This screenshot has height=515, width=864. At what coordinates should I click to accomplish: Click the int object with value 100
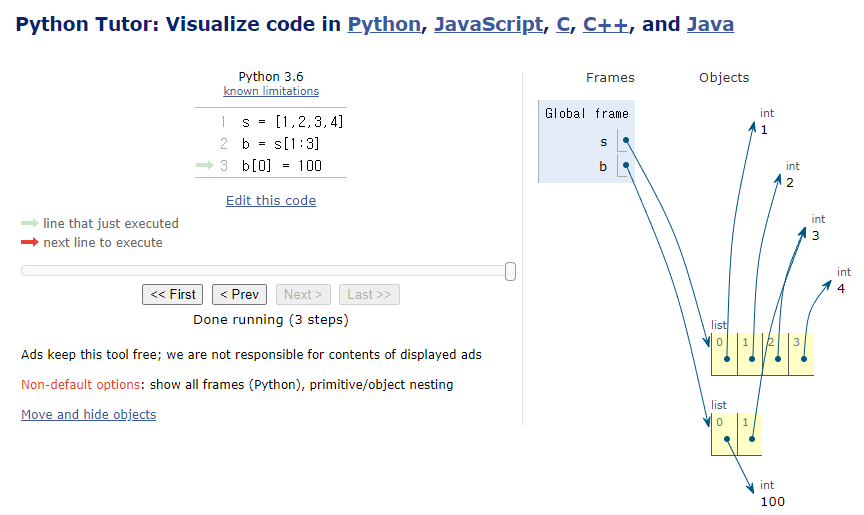772,494
